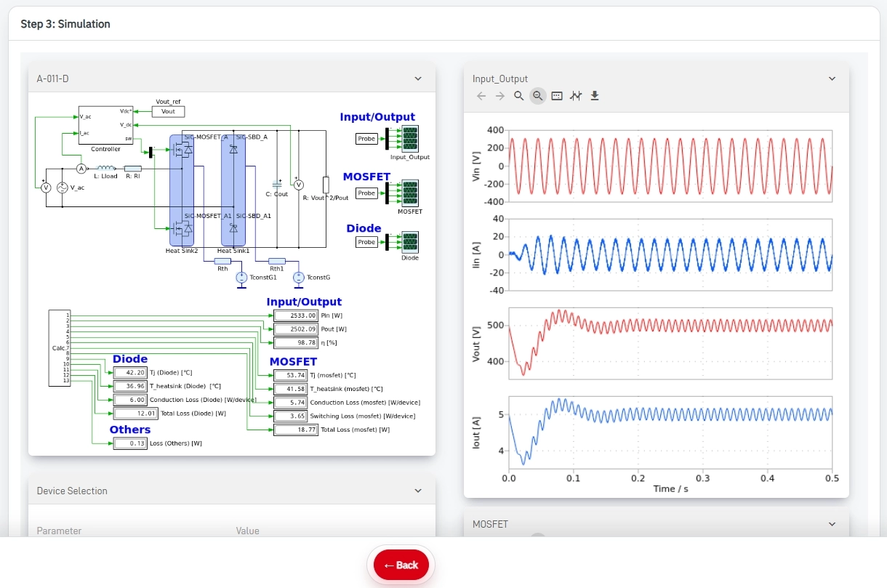Click the zoom-in magnifier icon
887x588 pixels.
519,96
